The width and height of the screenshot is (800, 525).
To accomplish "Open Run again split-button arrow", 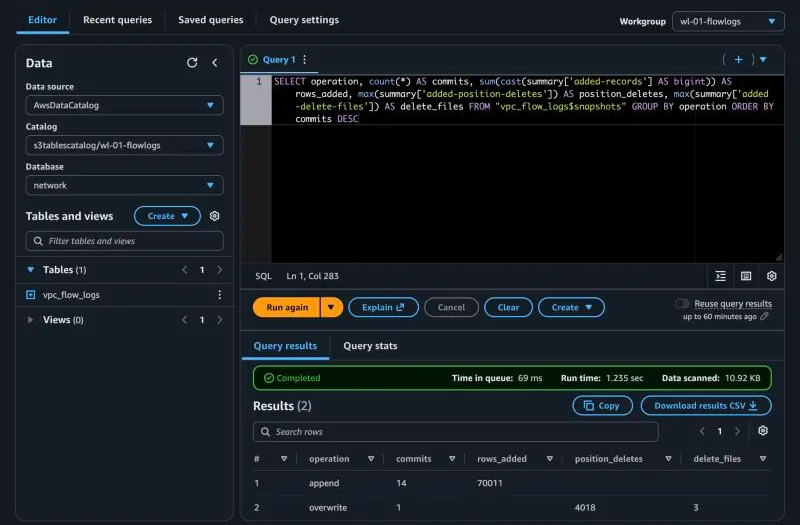I will point(332,307).
